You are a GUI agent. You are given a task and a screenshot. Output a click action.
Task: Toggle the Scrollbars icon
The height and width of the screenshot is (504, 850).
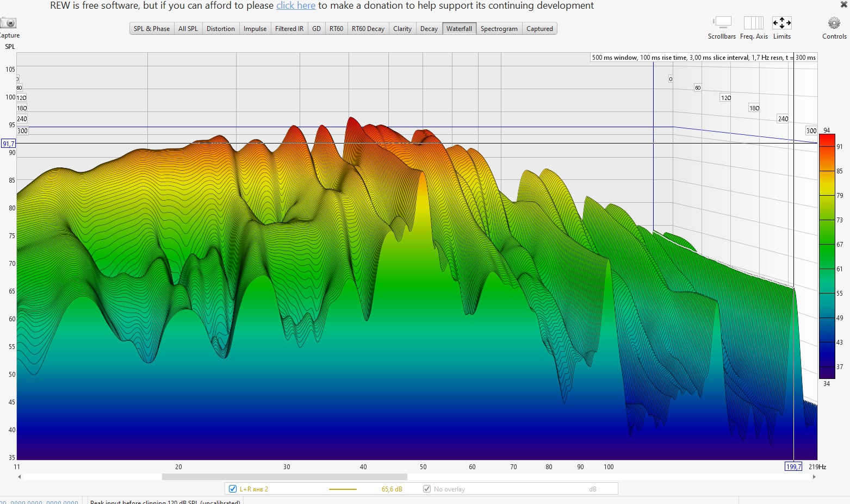pos(722,23)
